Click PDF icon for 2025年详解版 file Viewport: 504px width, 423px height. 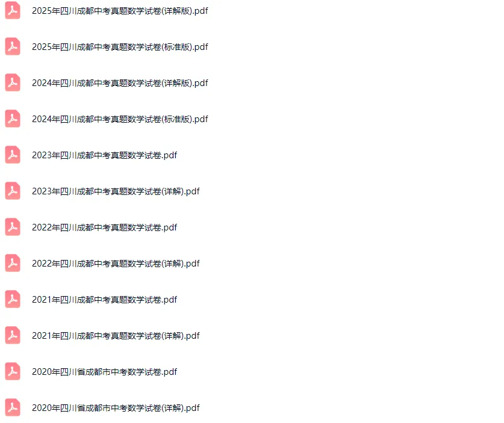pos(13,11)
